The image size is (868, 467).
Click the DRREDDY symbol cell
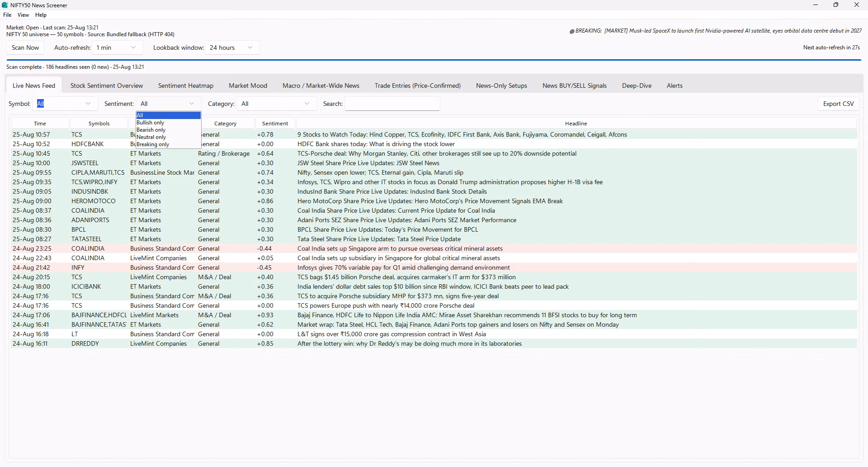point(85,343)
